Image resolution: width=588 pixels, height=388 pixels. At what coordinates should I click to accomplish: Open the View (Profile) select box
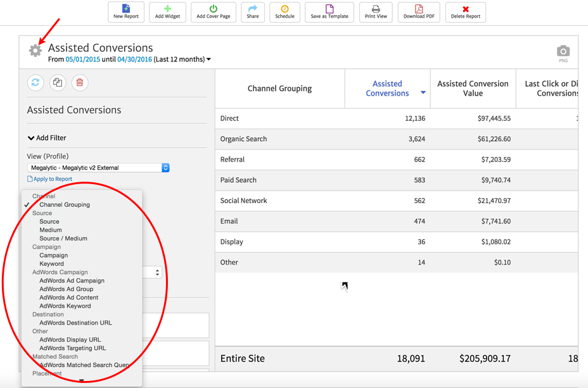point(98,168)
